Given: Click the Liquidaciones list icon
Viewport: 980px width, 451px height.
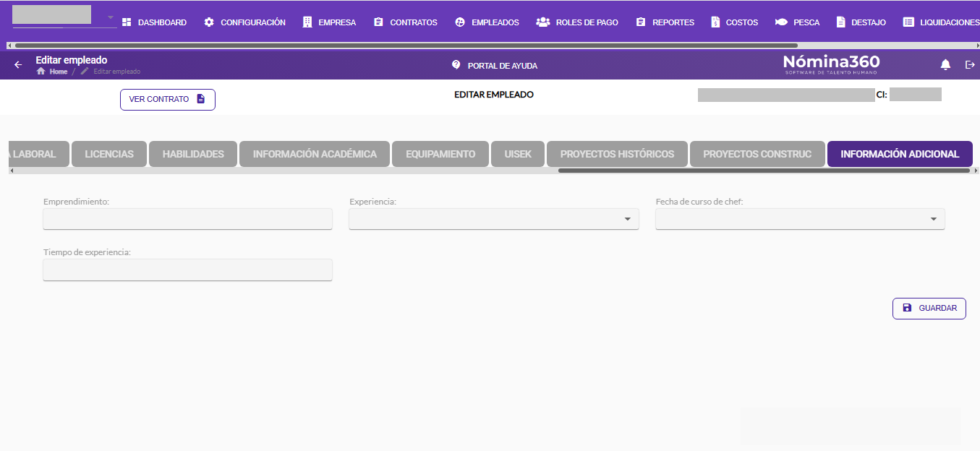Looking at the screenshot, I should click(x=908, y=22).
